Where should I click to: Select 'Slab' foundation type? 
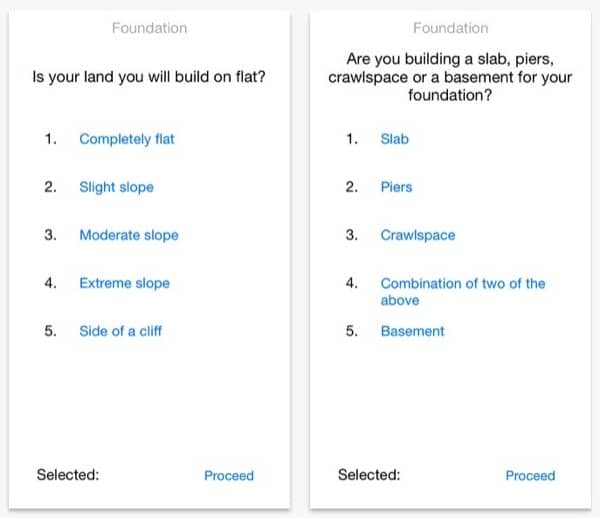point(394,139)
